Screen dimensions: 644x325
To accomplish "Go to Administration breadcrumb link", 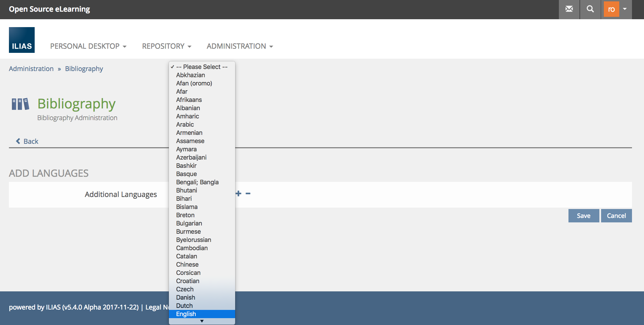I will pos(31,69).
